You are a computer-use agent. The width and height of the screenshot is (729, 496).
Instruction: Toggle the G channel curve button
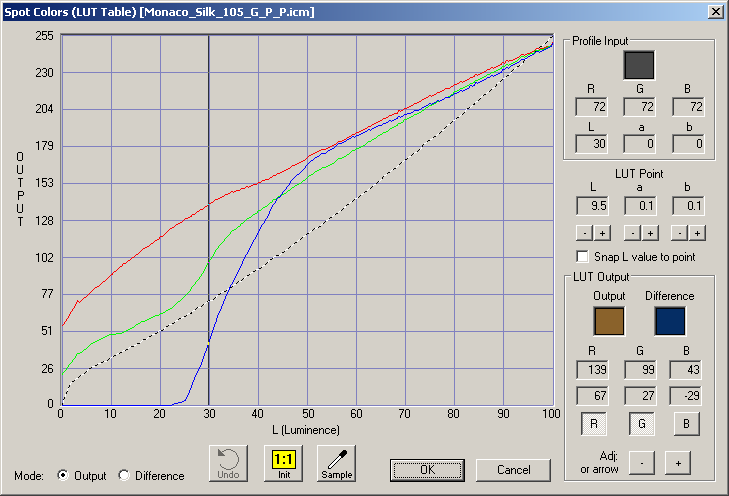(642, 423)
